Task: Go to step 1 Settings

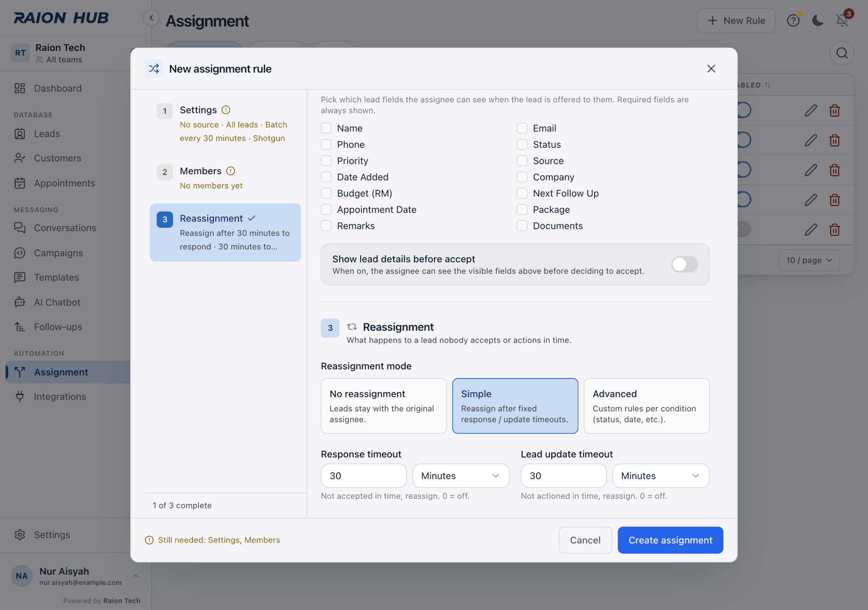Action: pos(225,124)
